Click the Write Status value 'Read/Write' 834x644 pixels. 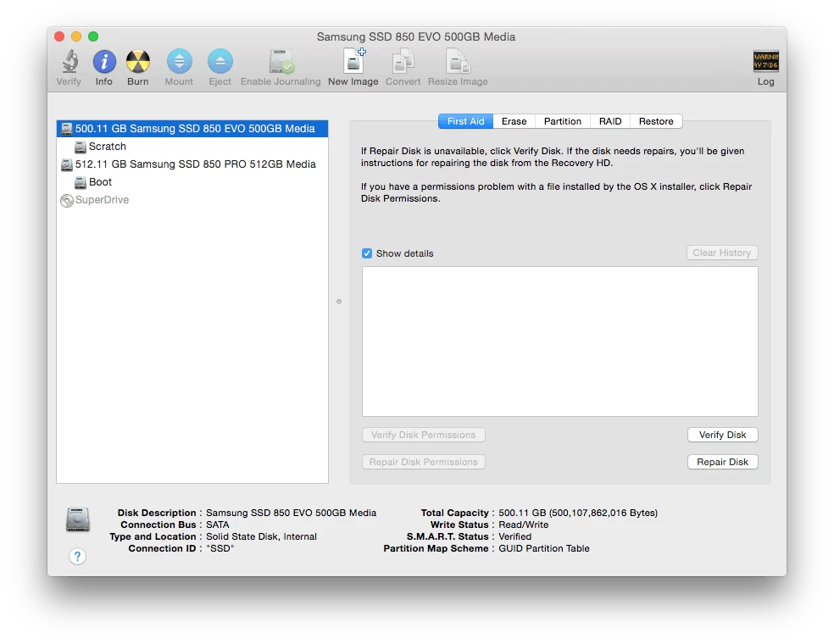(x=524, y=525)
